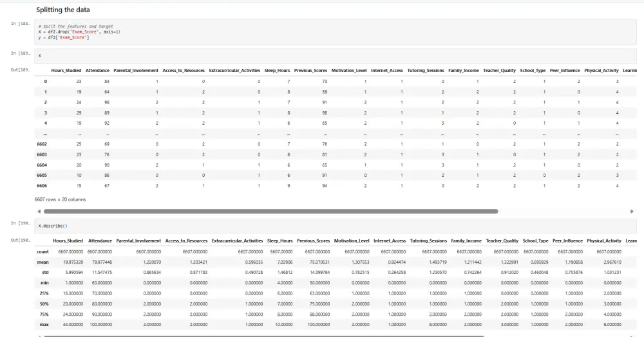The height and width of the screenshot is (337, 644).
Task: Grab the horizontal scrollbar thumb under the X table
Action: pyautogui.click(x=270, y=212)
